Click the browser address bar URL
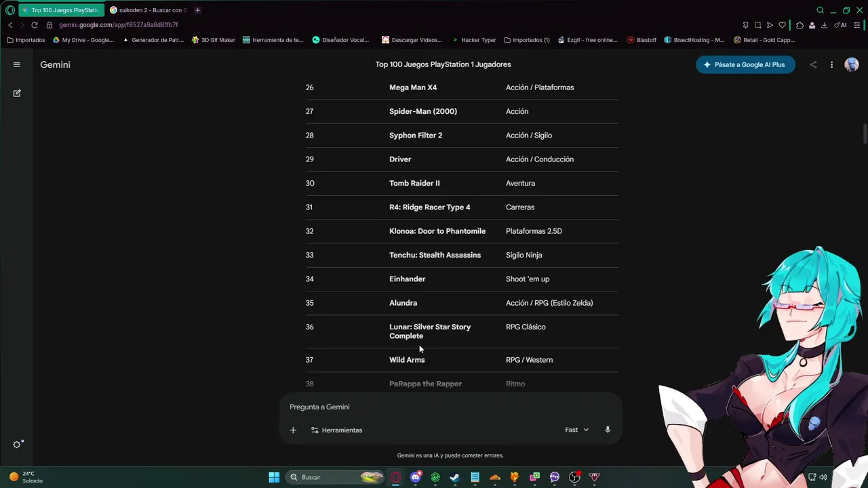This screenshot has width=868, height=488. coord(119,25)
